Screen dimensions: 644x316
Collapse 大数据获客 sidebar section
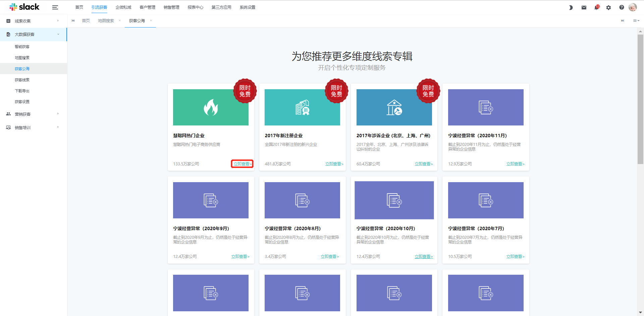34,35
